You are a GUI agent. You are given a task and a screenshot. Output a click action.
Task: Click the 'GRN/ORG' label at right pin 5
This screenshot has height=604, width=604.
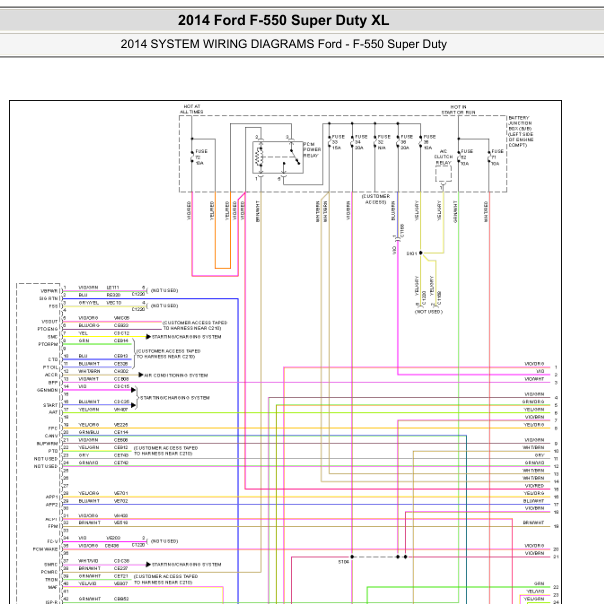click(x=534, y=402)
